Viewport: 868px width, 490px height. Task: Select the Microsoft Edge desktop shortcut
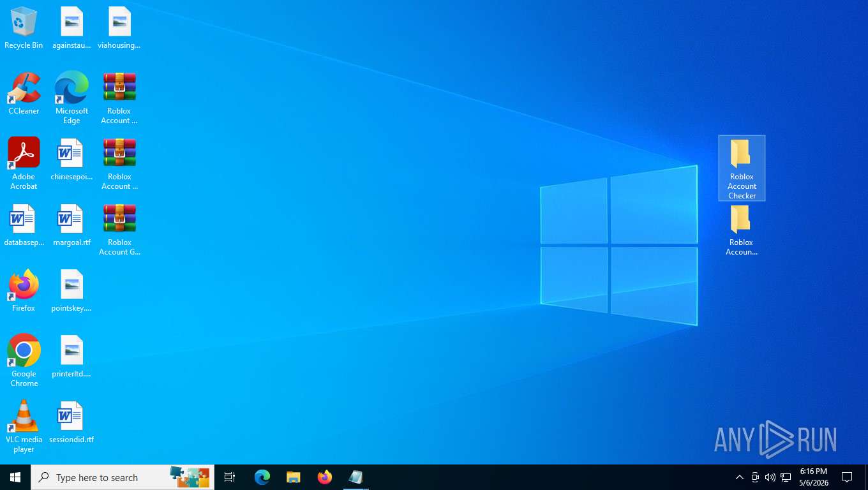coord(71,98)
